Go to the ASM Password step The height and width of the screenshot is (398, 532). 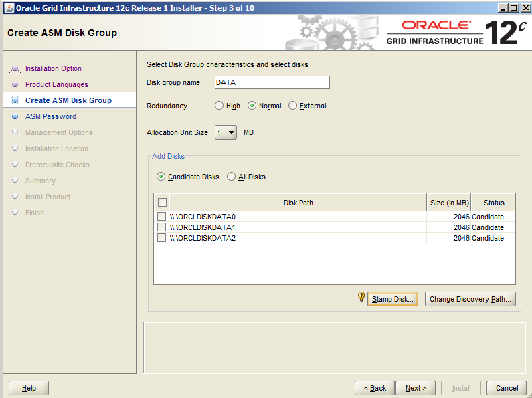(x=51, y=116)
